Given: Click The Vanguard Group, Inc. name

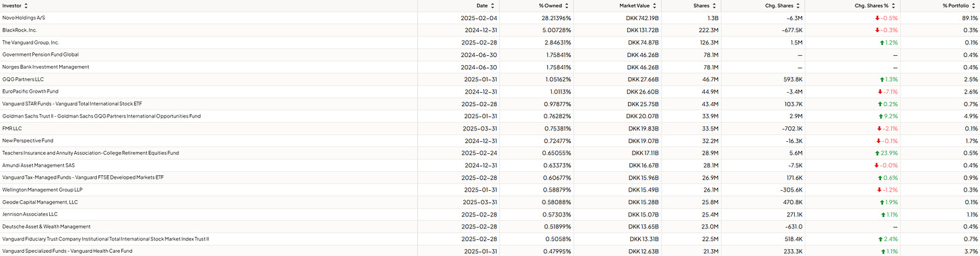Looking at the screenshot, I should coord(31,42).
